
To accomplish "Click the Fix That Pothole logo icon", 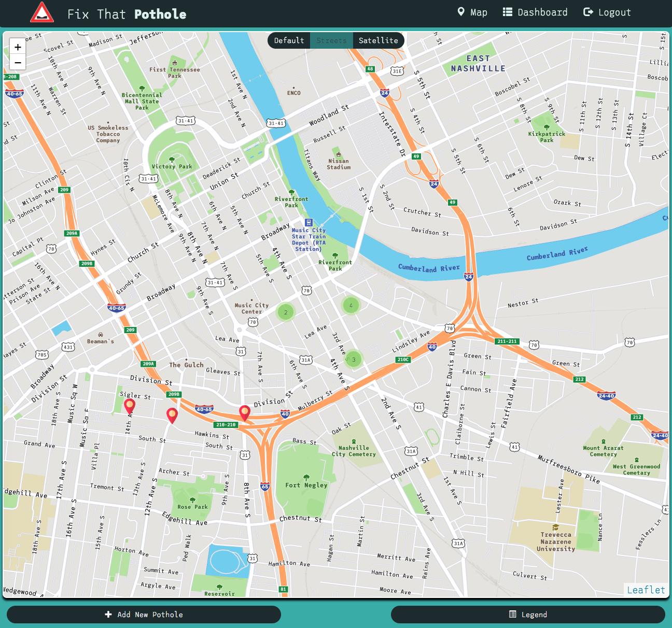I will 42,13.
